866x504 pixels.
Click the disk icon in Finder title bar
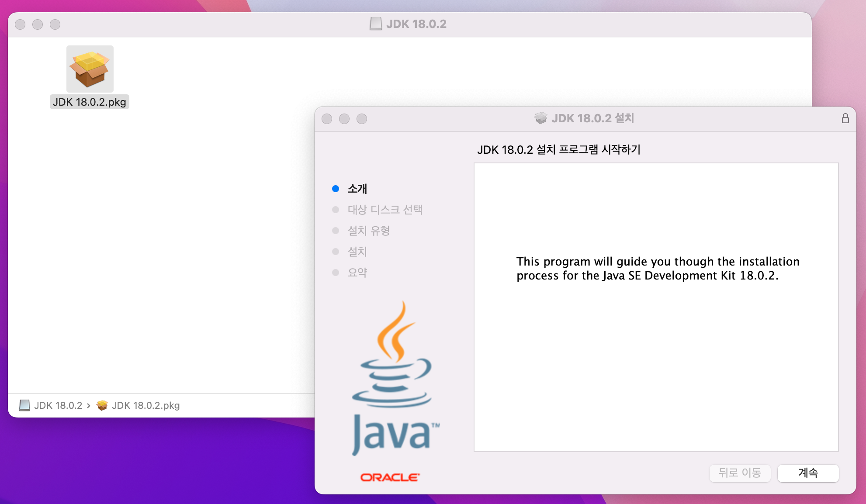coord(376,24)
